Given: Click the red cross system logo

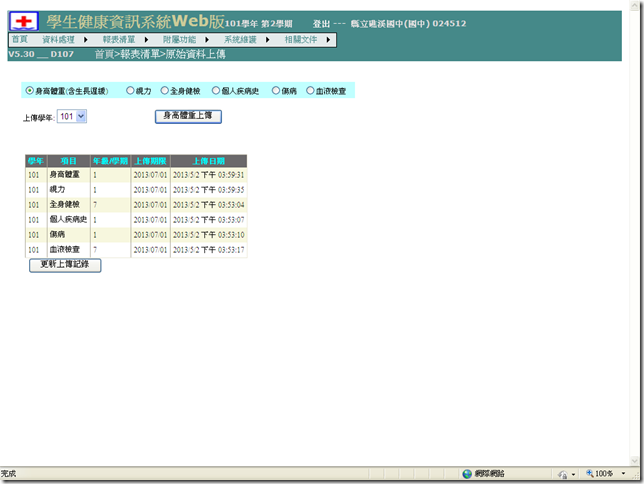Looking at the screenshot, I should pyautogui.click(x=24, y=21).
